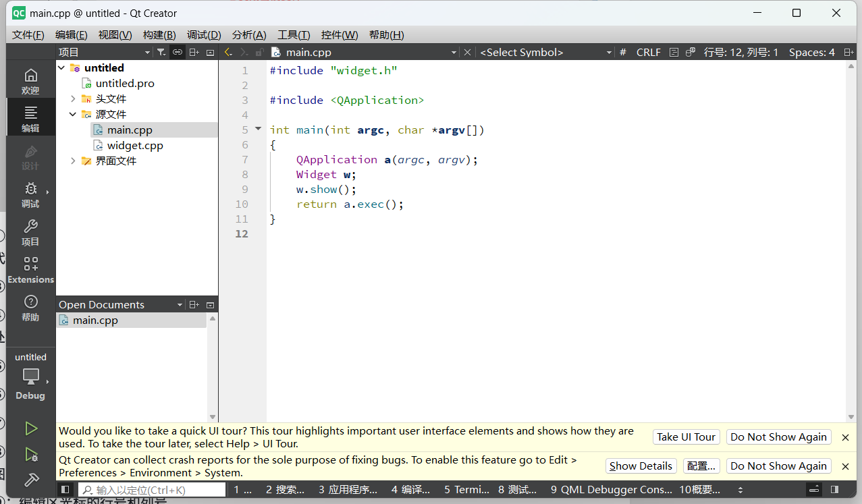Close the project side panel view
This screenshot has height=504, width=862.
click(210, 52)
